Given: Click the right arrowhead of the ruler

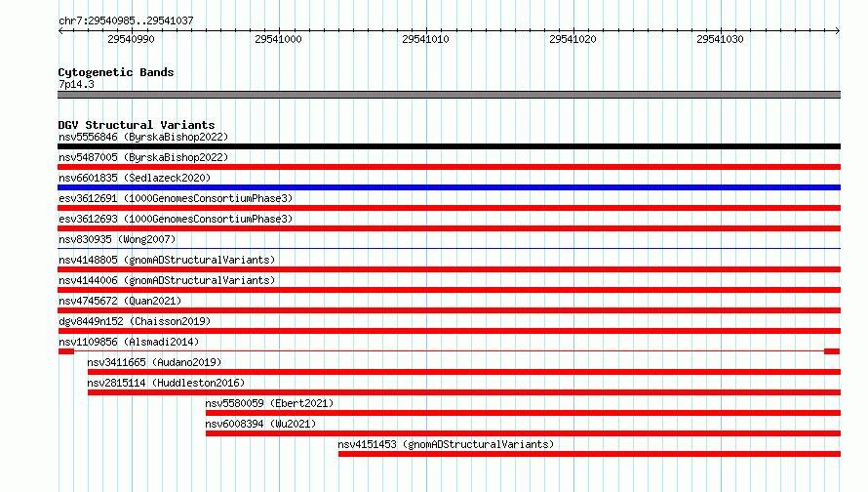Looking at the screenshot, I should tap(838, 31).
